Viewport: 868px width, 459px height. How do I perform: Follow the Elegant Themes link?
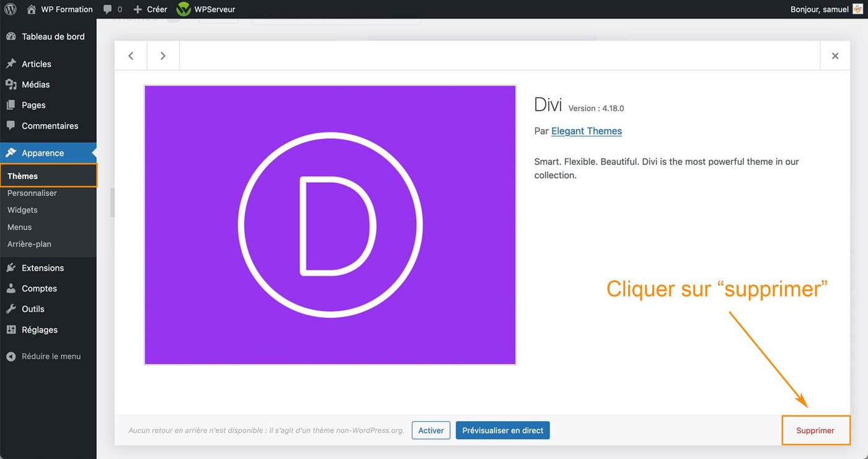(x=587, y=131)
